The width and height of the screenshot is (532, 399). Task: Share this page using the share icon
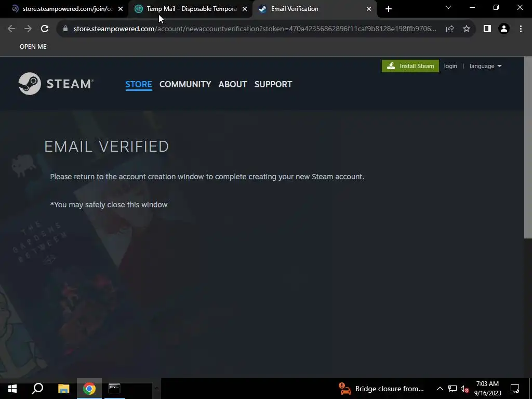pyautogui.click(x=450, y=29)
